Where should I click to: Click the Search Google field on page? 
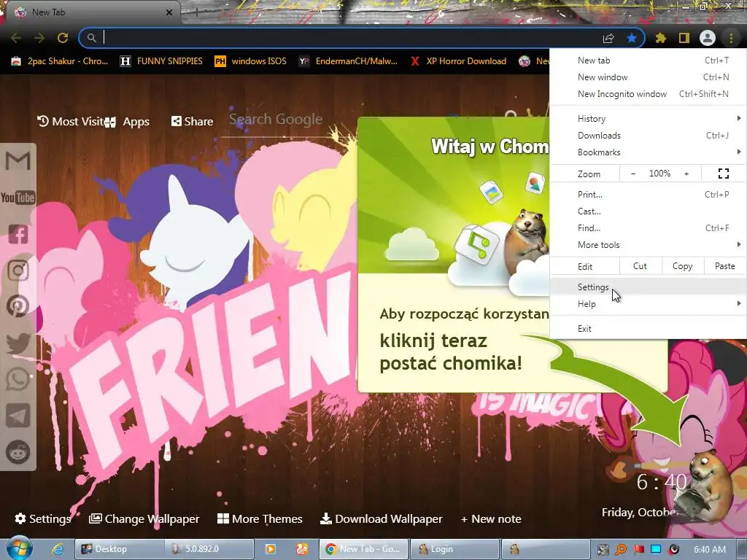(x=276, y=119)
